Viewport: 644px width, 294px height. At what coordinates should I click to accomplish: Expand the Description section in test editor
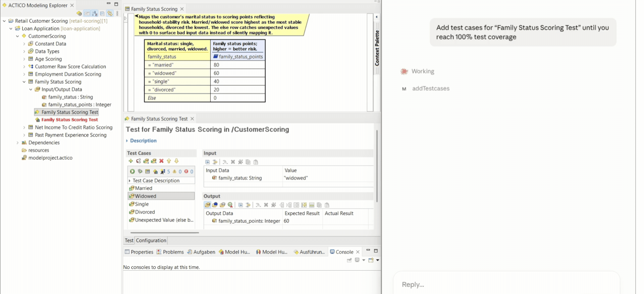click(x=127, y=141)
